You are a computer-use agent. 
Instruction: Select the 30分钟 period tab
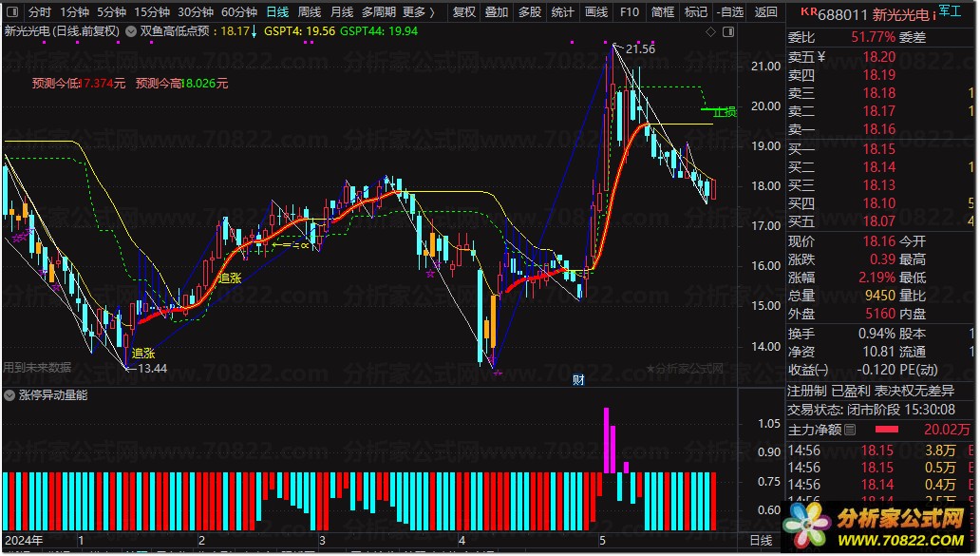click(196, 12)
